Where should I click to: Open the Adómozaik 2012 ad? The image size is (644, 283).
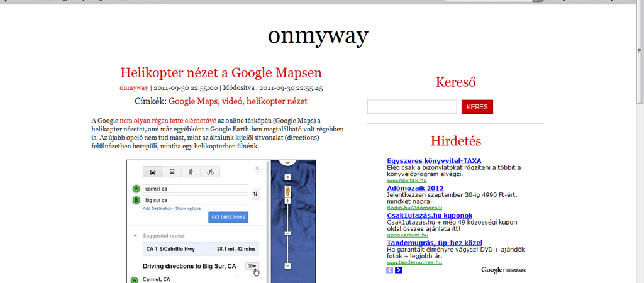(x=415, y=188)
